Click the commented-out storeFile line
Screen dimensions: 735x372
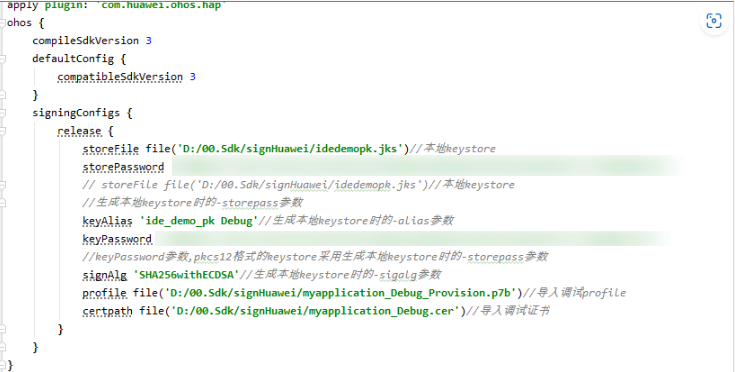click(298, 185)
